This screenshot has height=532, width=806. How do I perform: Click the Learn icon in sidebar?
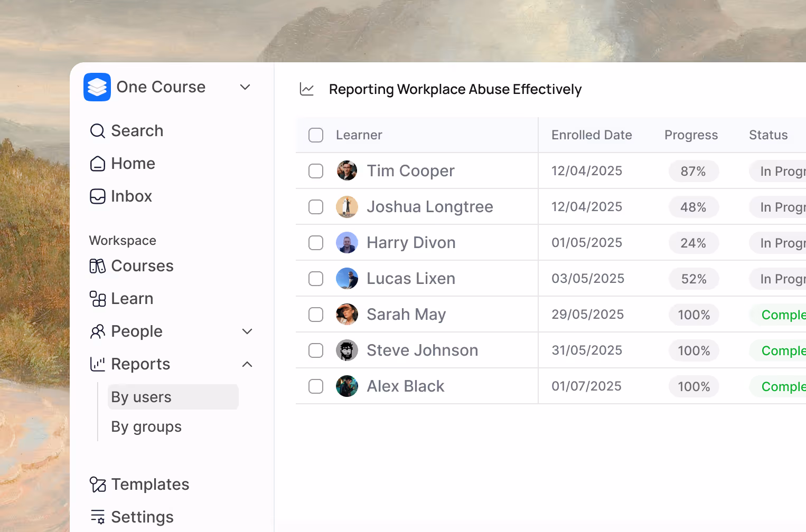coord(97,298)
